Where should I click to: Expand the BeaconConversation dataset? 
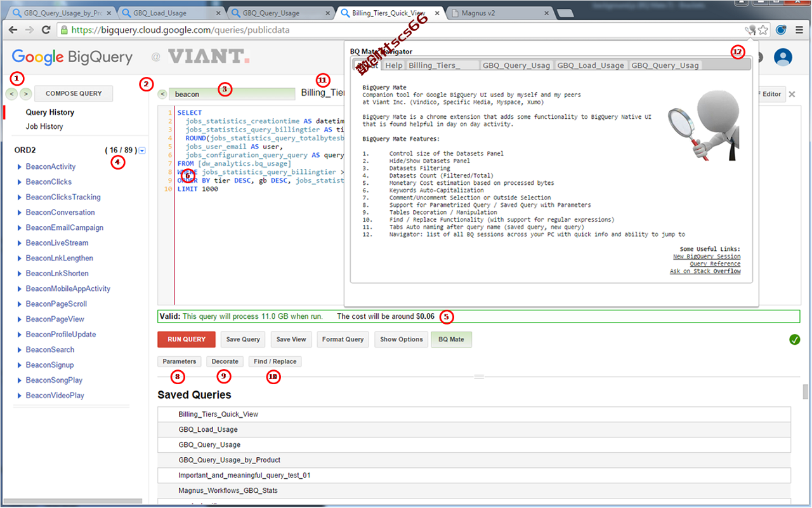(x=20, y=213)
